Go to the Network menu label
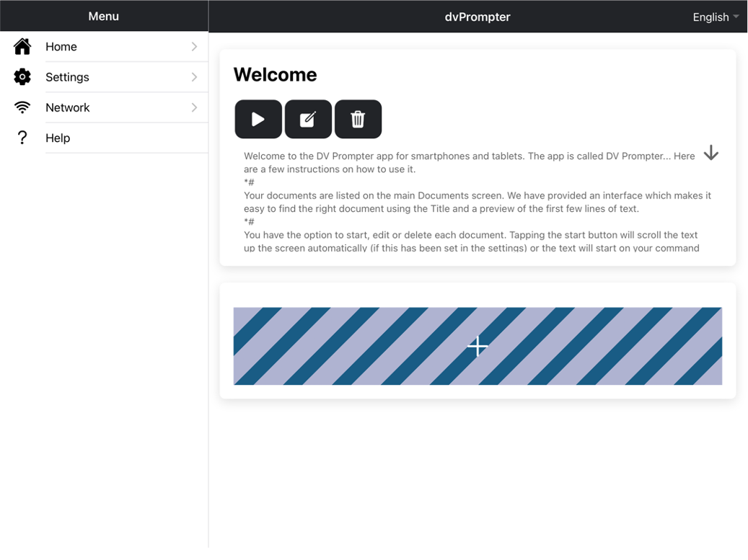 [68, 107]
